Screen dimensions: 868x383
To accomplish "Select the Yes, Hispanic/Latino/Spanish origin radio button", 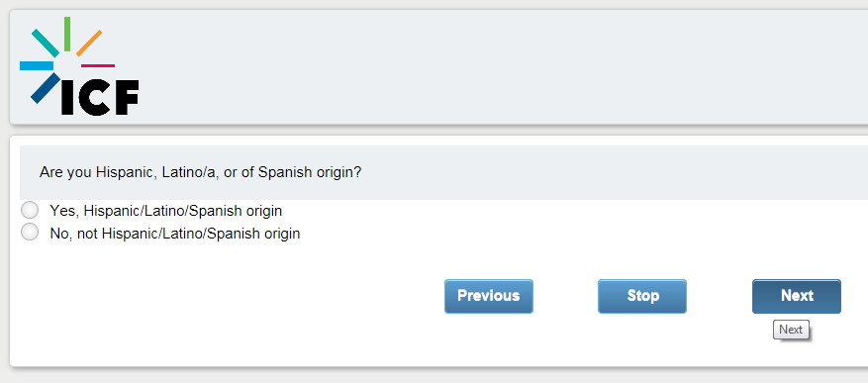I will [x=30, y=211].
